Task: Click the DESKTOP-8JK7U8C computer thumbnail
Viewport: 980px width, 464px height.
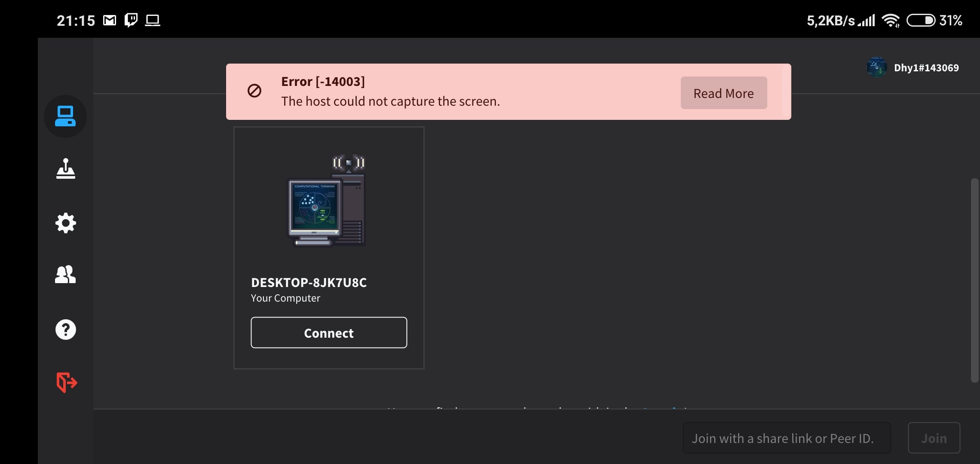Action: pyautogui.click(x=327, y=201)
